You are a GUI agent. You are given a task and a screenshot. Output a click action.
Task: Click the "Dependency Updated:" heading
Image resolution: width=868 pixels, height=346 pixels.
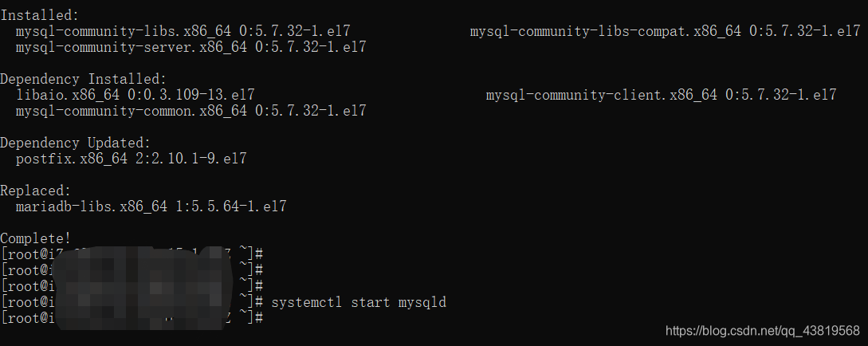click(75, 143)
